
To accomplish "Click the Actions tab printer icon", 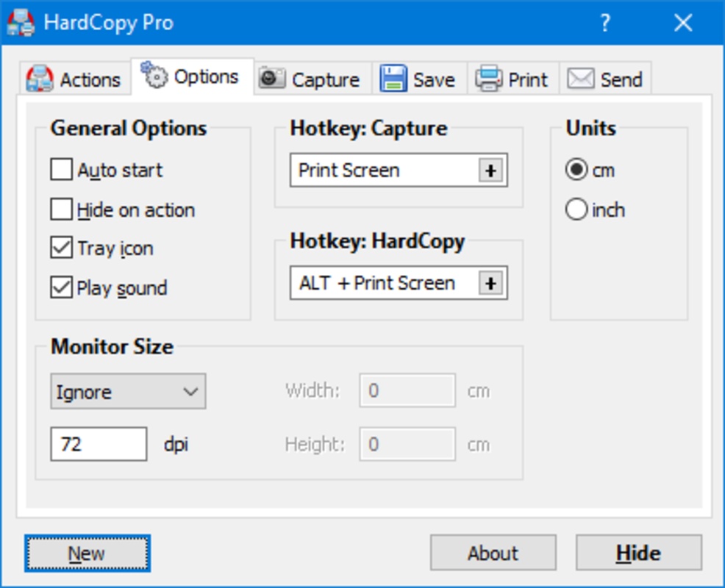I will click(x=40, y=79).
